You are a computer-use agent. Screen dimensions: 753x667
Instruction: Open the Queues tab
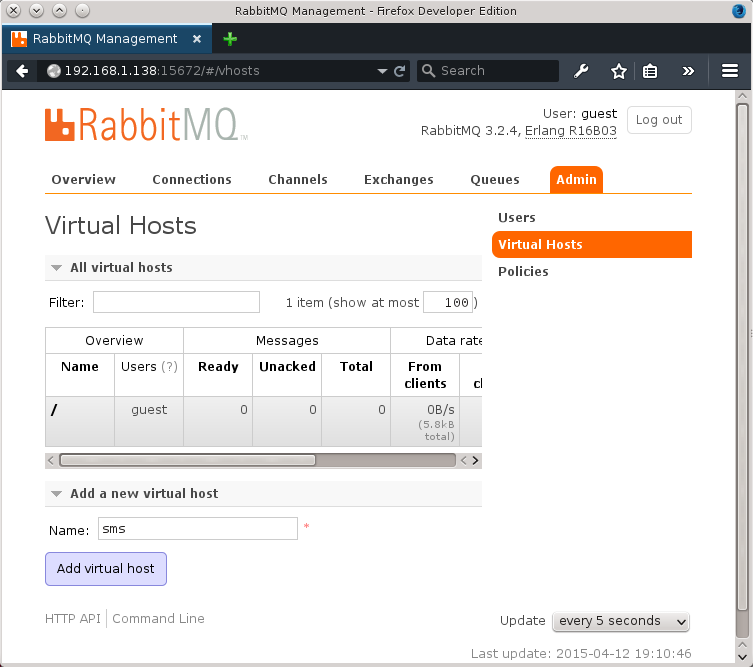coord(495,180)
